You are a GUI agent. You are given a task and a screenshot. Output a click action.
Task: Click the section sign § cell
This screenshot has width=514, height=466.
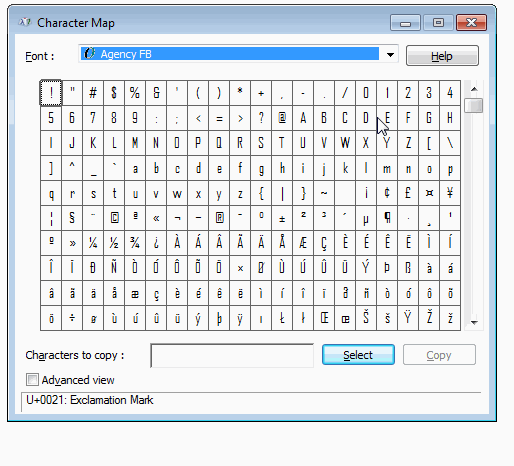72,218
